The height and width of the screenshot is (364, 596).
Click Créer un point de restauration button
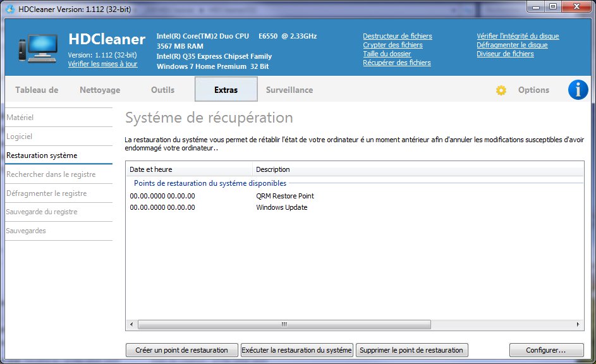click(x=181, y=350)
